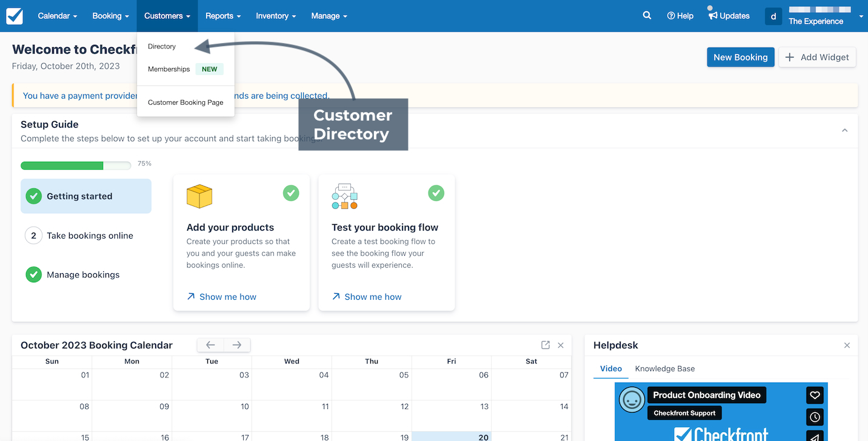Click the booking flow diagram icon
This screenshot has width=868, height=441.
coord(344,196)
